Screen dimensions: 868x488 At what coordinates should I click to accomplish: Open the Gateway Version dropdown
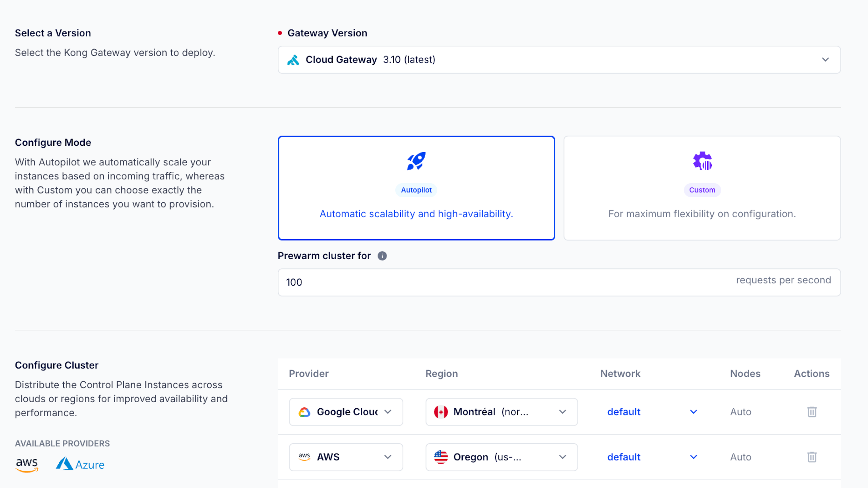click(x=559, y=60)
